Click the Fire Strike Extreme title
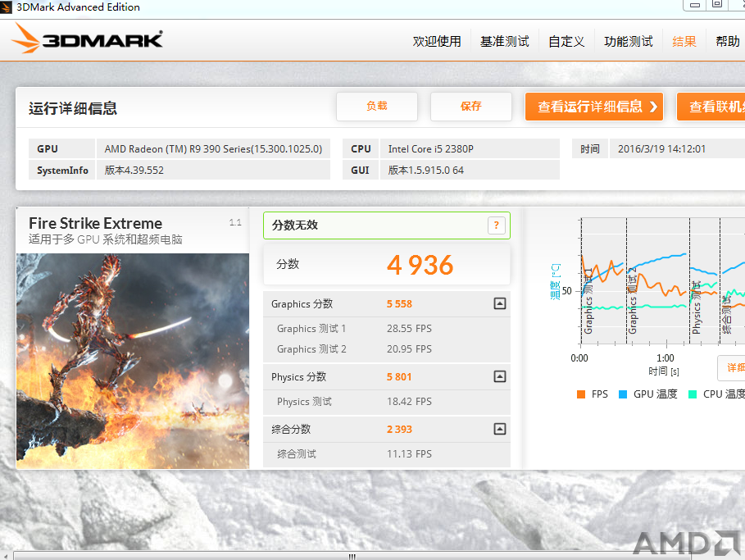This screenshot has height=560, width=745. 96,223
